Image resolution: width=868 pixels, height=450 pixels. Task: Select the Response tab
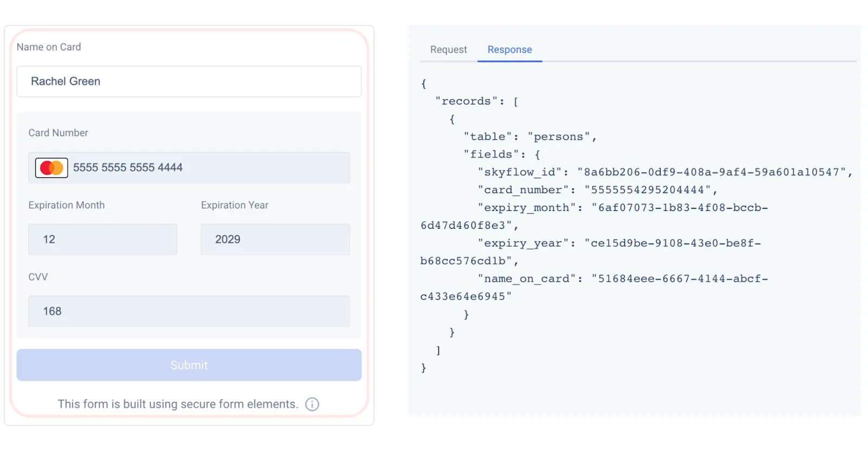click(x=509, y=50)
